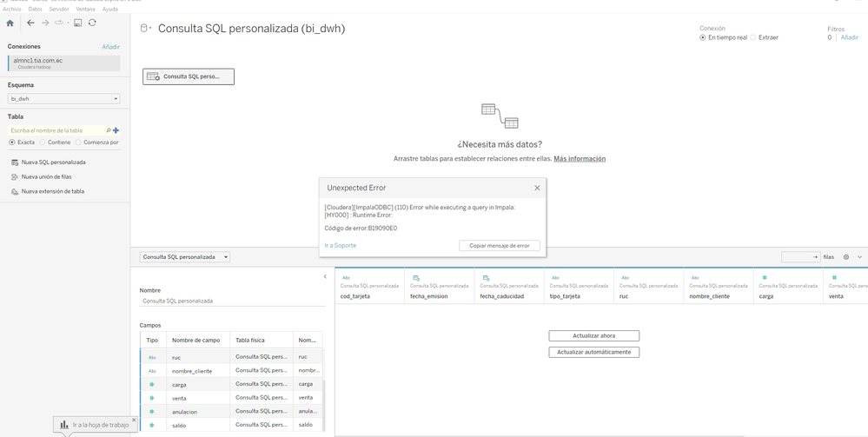Click the rows count input field
Screen dimensions: 868x437
coord(800,257)
